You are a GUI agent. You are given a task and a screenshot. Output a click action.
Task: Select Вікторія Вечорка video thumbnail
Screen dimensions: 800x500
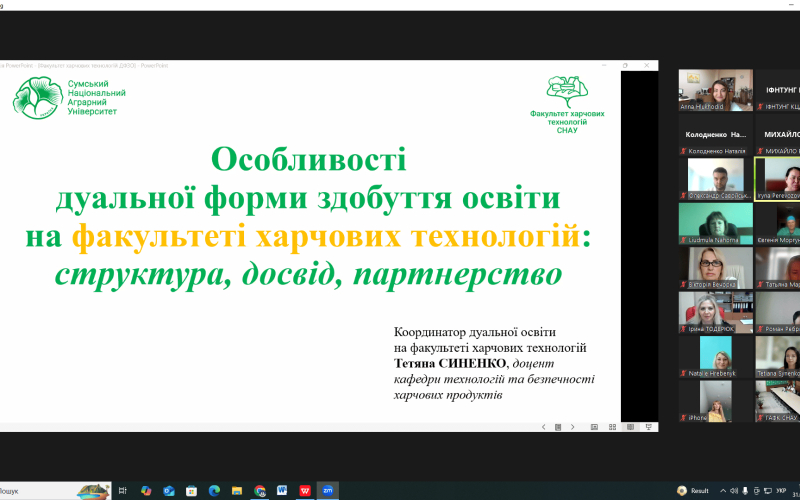coord(716,268)
